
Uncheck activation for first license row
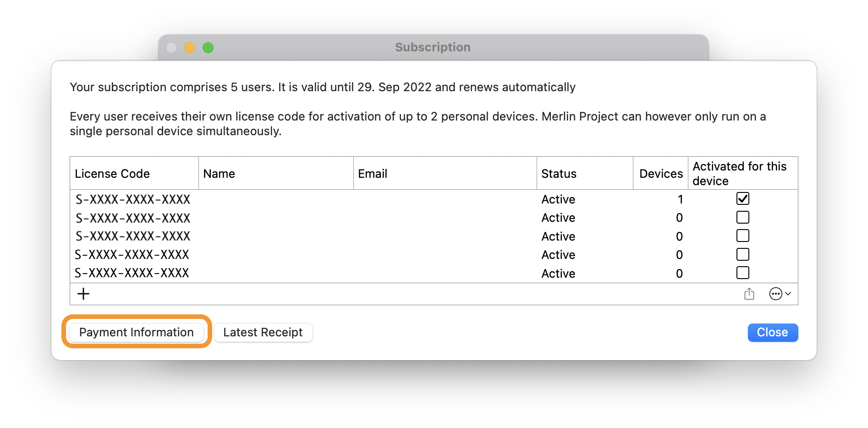point(742,198)
